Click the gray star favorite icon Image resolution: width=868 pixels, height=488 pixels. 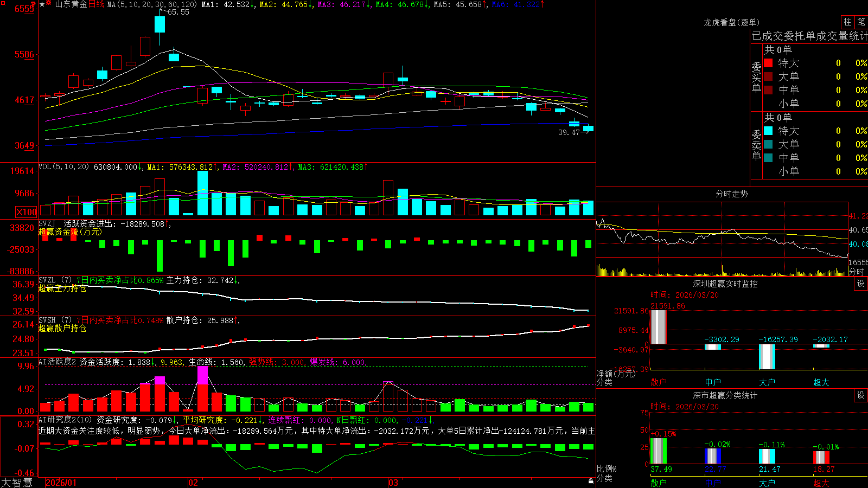click(x=42, y=4)
